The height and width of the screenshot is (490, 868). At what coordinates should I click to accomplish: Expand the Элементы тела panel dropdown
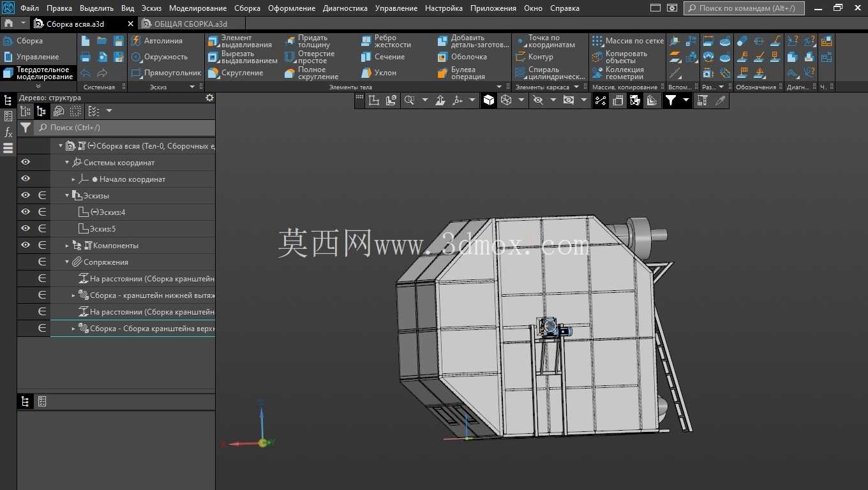click(x=499, y=87)
